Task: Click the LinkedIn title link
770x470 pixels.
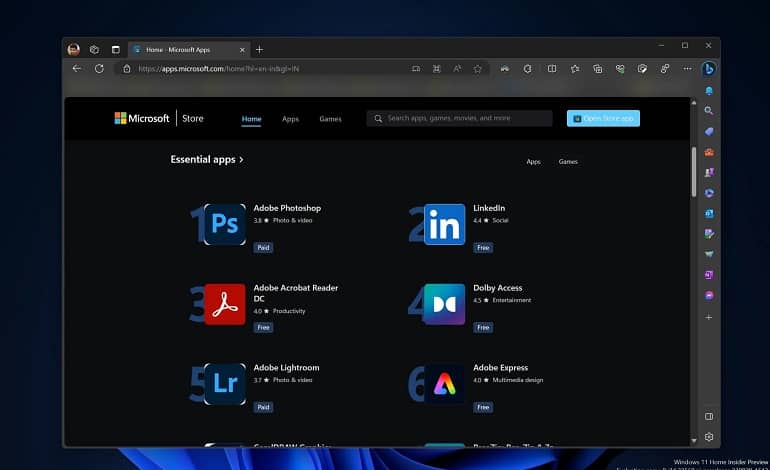Action: 489,208
